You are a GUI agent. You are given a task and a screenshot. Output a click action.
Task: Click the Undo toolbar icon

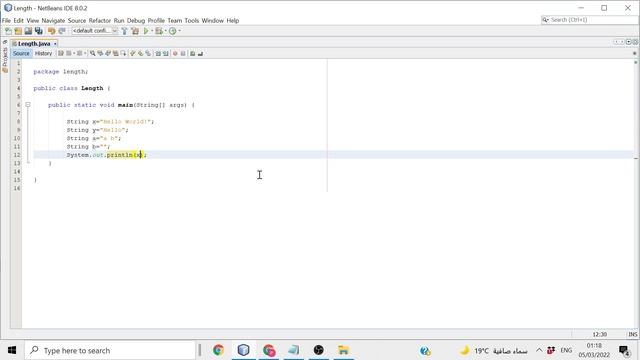tap(51, 31)
